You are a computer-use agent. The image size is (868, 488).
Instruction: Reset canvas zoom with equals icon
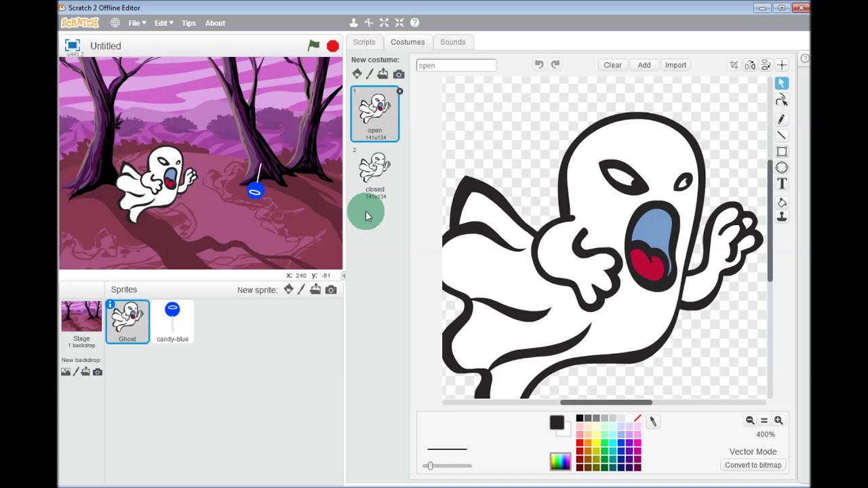764,420
